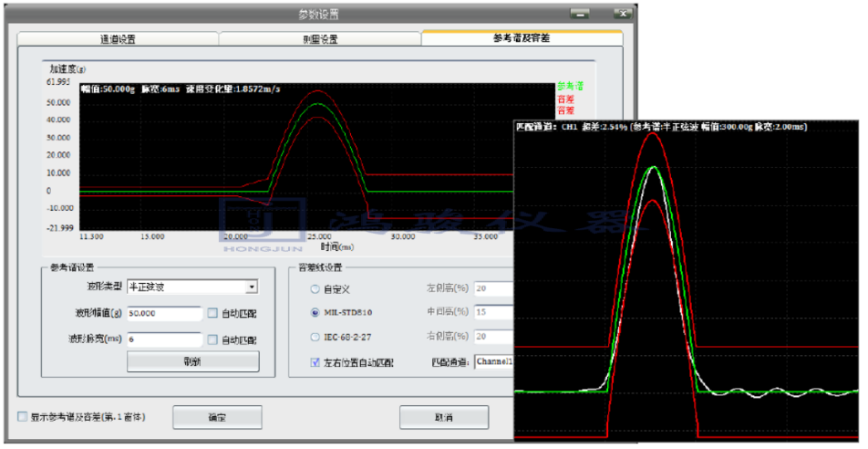Image resolution: width=868 pixels, height=449 pixels.
Task: Tick 自动匹配 checkbox beside 波形脉宽
Action: (212, 339)
